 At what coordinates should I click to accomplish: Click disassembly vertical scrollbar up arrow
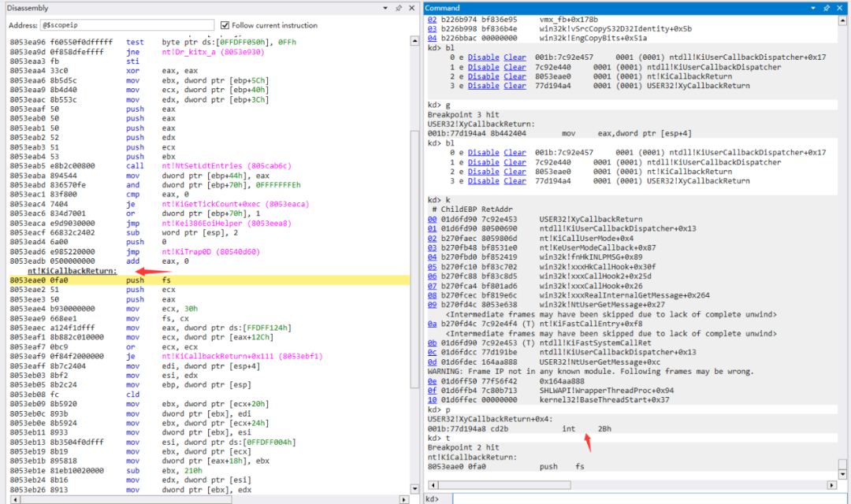tap(414, 41)
